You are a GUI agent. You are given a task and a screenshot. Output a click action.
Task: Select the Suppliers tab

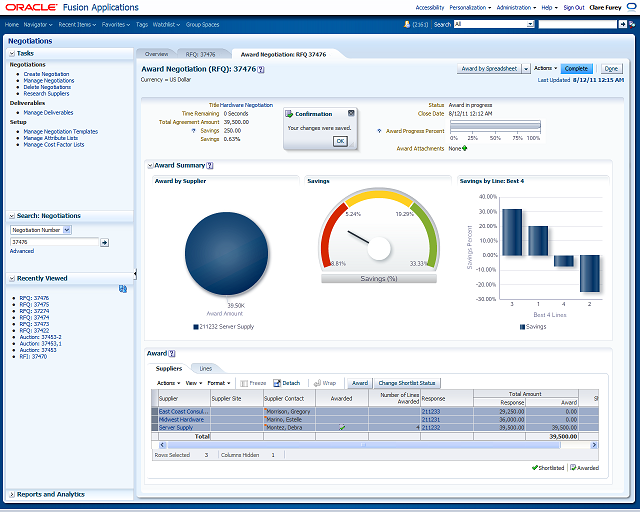169,369
